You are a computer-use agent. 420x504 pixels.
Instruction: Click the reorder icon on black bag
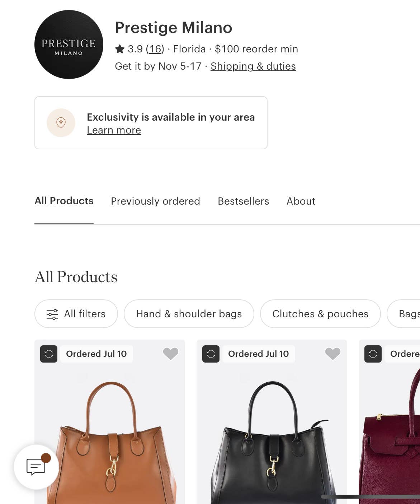pyautogui.click(x=211, y=354)
